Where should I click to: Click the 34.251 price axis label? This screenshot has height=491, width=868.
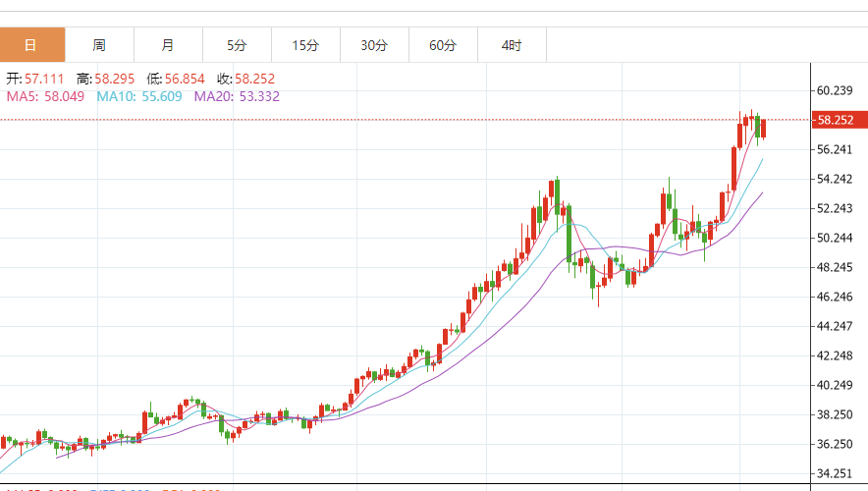click(835, 473)
